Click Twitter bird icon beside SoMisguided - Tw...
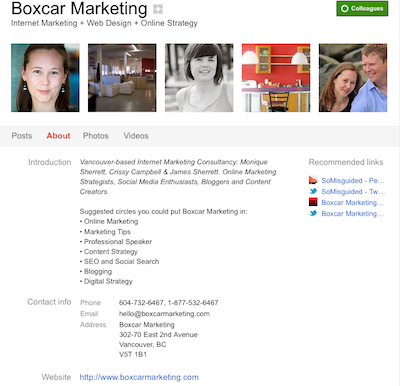 (x=313, y=191)
